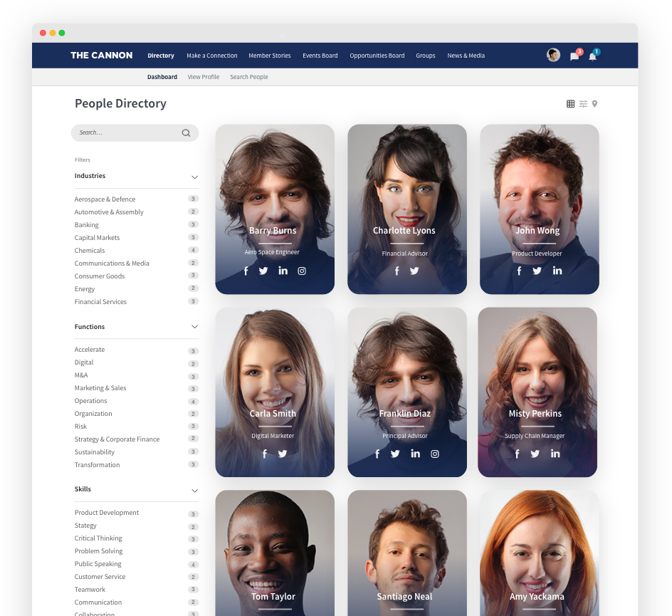The image size is (672, 616).
Task: Go to Groups page
Action: pyautogui.click(x=426, y=56)
